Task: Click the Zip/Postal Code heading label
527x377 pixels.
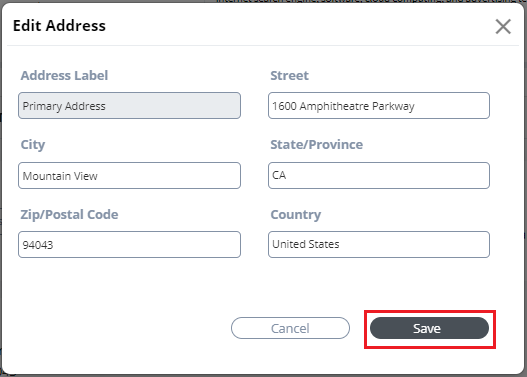Action: [69, 215]
